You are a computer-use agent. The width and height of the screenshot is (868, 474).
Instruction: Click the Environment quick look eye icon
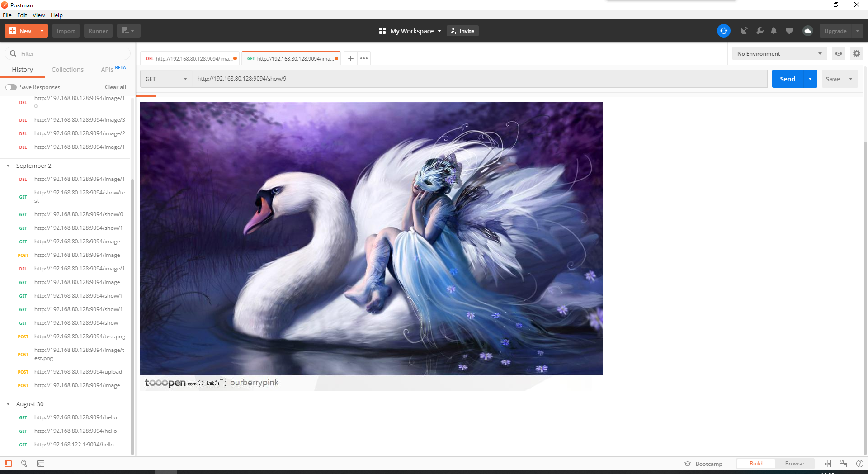(x=839, y=53)
